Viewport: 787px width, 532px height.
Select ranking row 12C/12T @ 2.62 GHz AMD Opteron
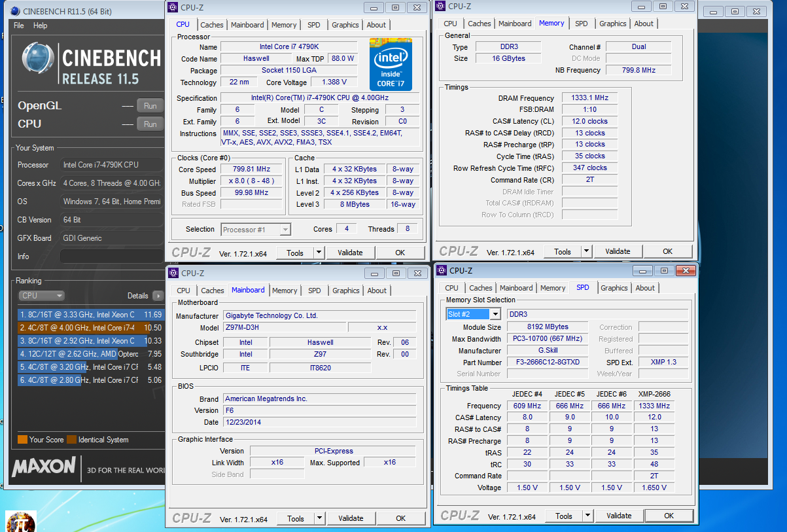(90, 354)
